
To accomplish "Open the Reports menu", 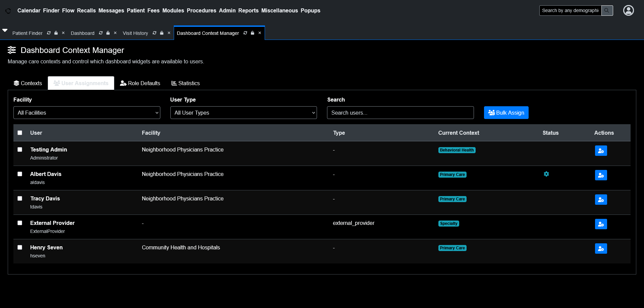I will (x=248, y=10).
